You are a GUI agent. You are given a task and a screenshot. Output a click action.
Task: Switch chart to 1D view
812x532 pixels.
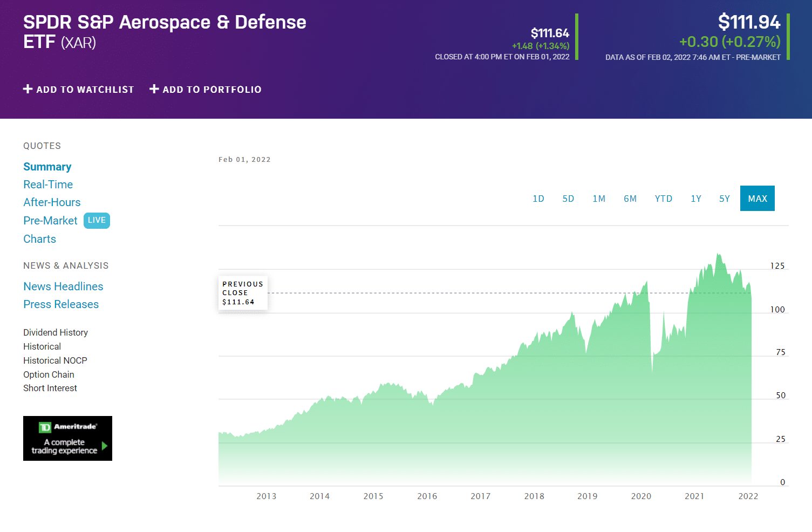pyautogui.click(x=538, y=198)
